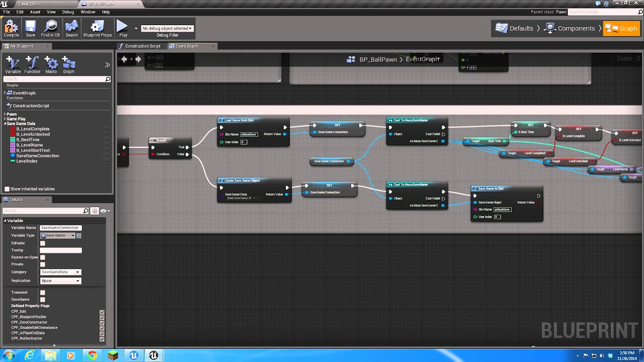
Task: Expand the Pawn category
Action: point(5,114)
